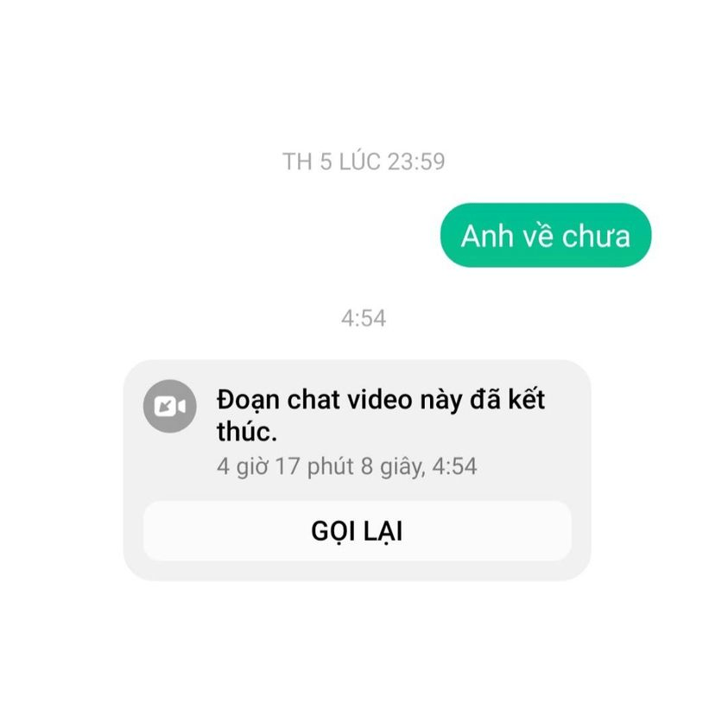Tap the gray circle around the camera icon
Image resolution: width=728 pixels, height=728 pixels.
(169, 407)
